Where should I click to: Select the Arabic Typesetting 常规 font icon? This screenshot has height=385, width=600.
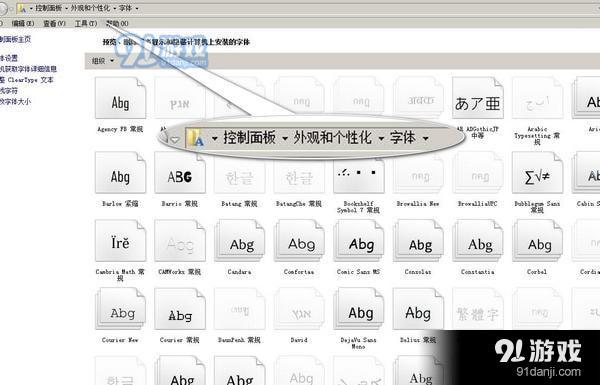537,98
